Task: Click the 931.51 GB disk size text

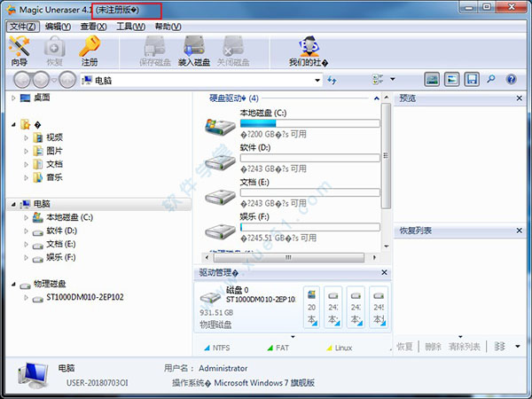Action: click(x=216, y=312)
